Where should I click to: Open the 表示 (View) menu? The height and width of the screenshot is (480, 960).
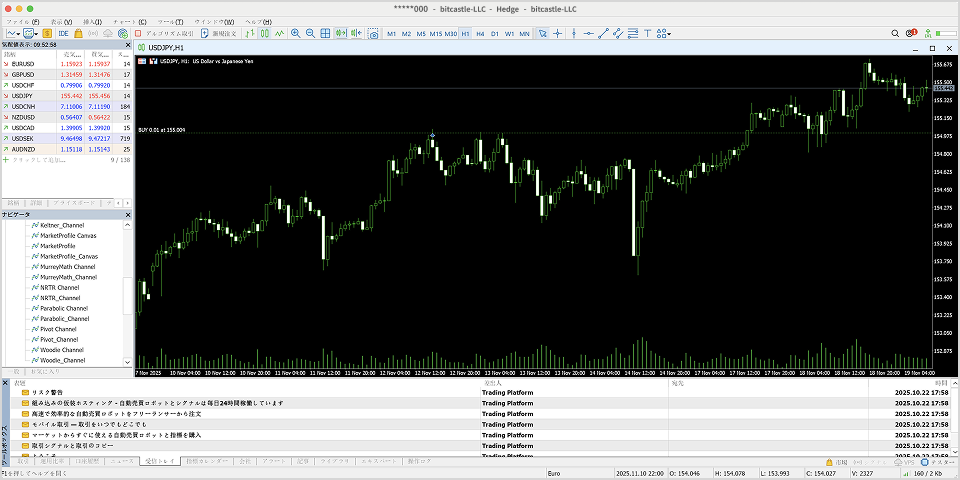[61, 22]
